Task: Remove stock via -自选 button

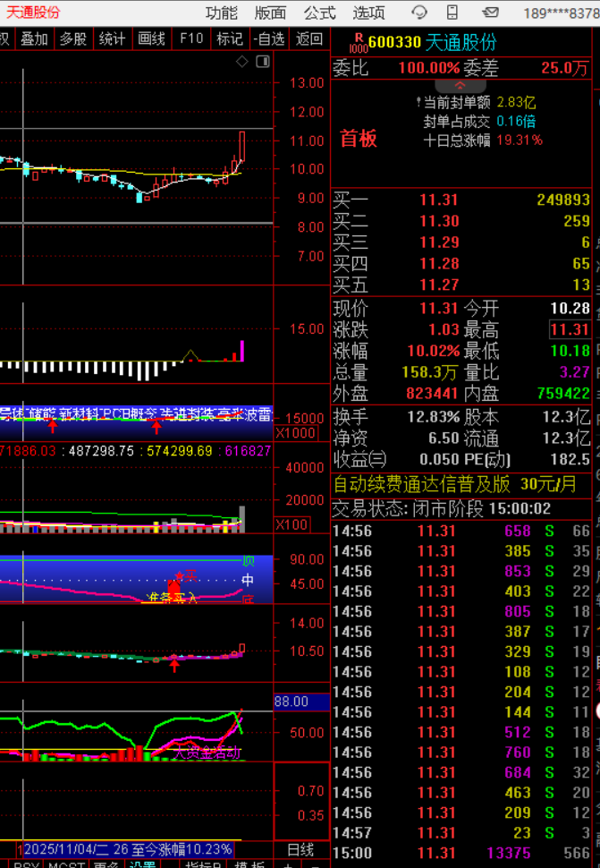Action: pos(269,38)
